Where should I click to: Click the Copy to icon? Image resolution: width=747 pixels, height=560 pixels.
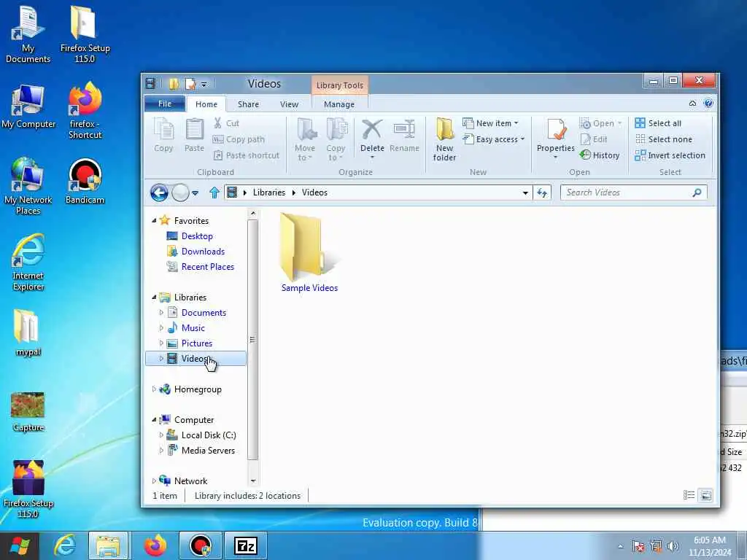point(336,139)
